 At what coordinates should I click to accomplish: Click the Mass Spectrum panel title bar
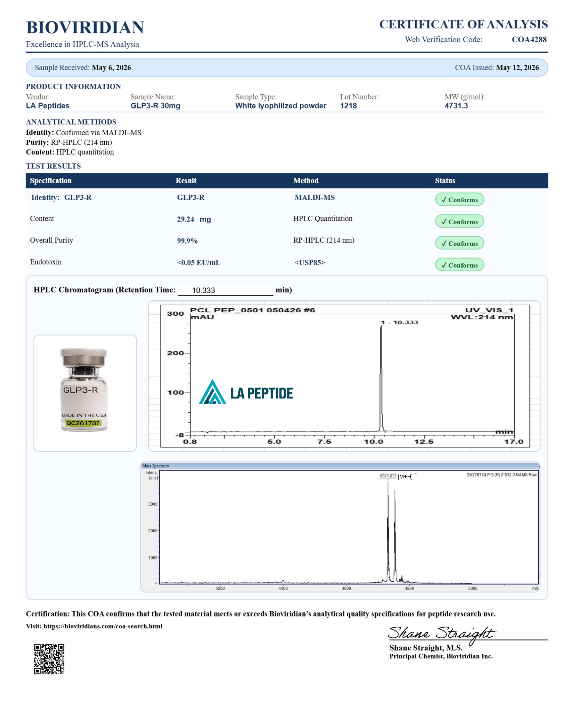coord(340,466)
